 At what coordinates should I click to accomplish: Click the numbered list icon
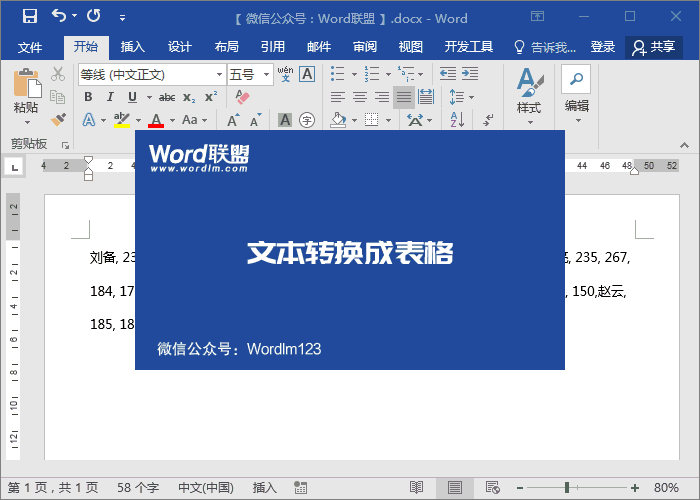pyautogui.click(x=371, y=74)
